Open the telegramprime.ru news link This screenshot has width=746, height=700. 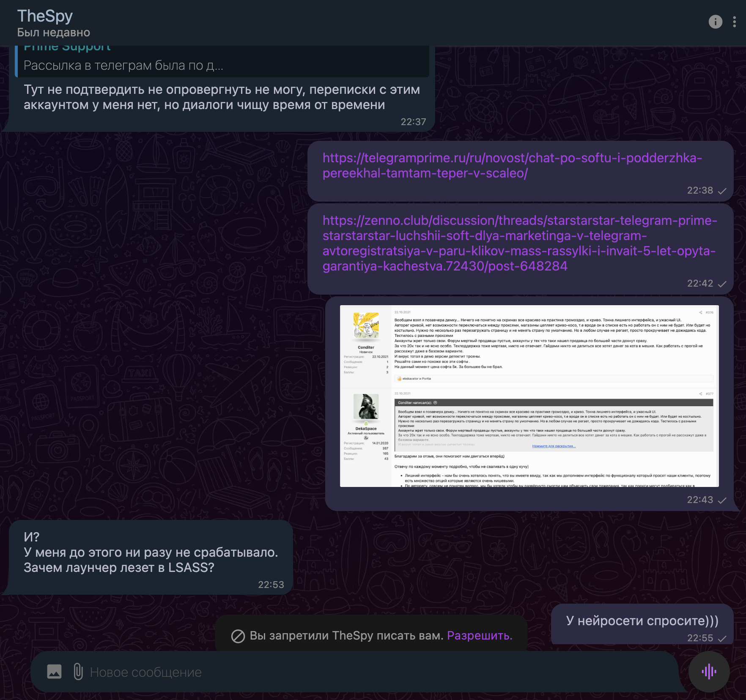pyautogui.click(x=512, y=165)
